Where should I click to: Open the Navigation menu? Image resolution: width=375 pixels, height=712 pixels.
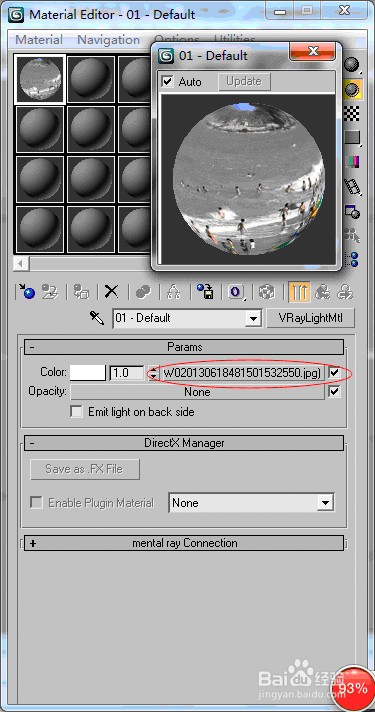[x=109, y=40]
